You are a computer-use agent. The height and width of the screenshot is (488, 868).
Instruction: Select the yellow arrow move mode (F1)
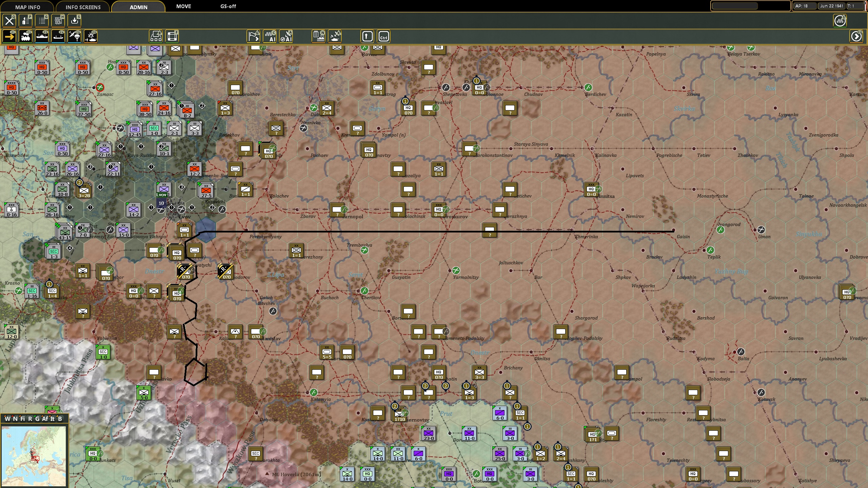pyautogui.click(x=9, y=37)
